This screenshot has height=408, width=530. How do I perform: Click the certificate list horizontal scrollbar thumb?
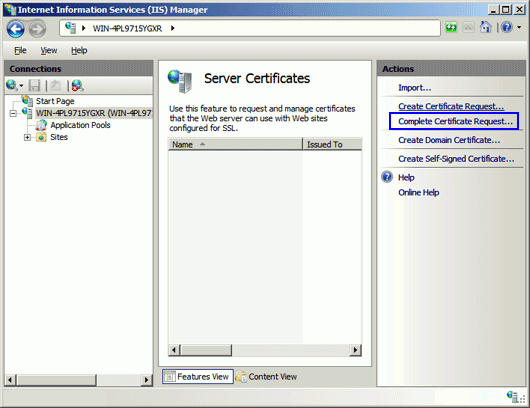click(x=206, y=350)
